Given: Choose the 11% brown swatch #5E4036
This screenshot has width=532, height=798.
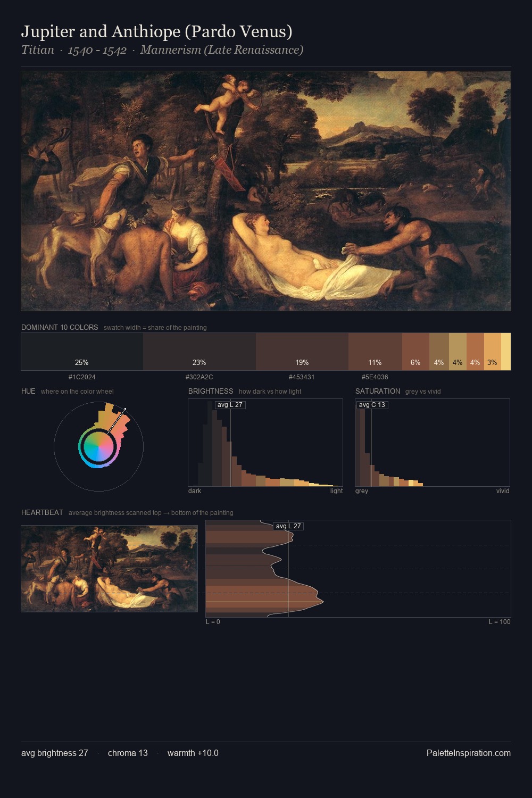Looking at the screenshot, I should click(375, 352).
